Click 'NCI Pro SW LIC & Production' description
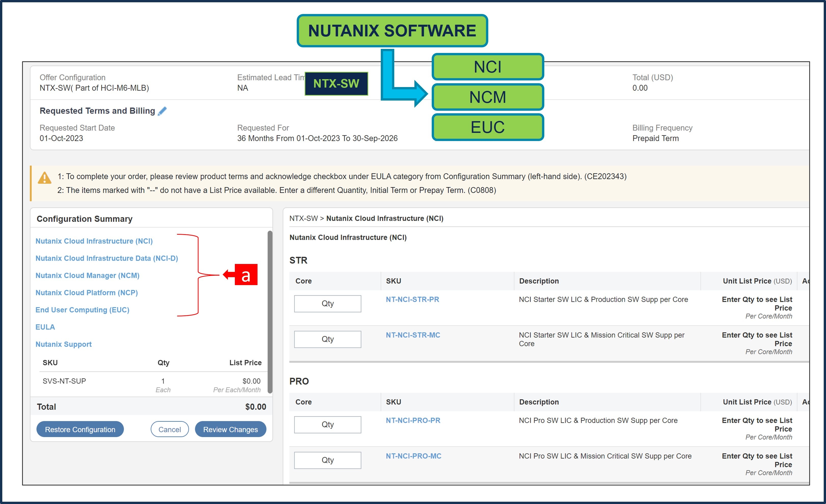The image size is (826, 504). click(x=598, y=420)
